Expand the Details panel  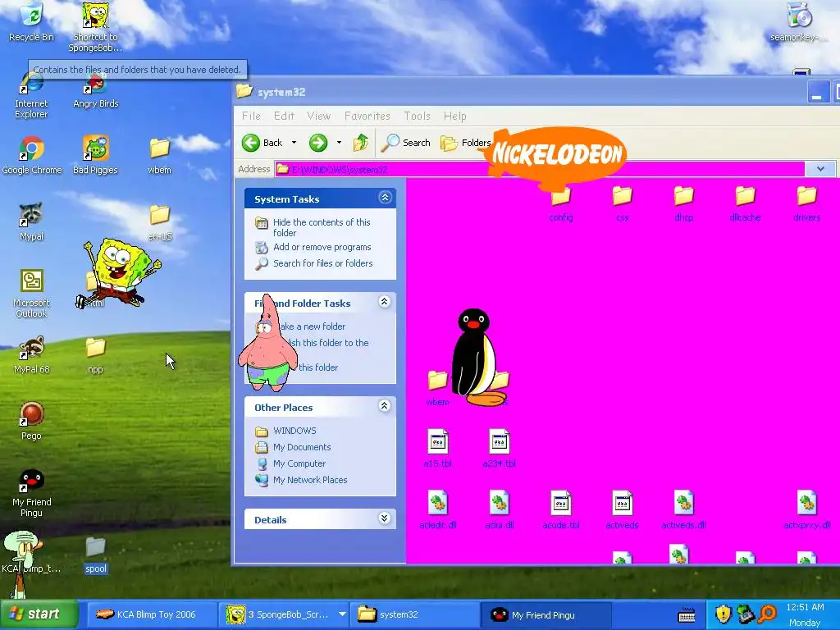point(384,518)
